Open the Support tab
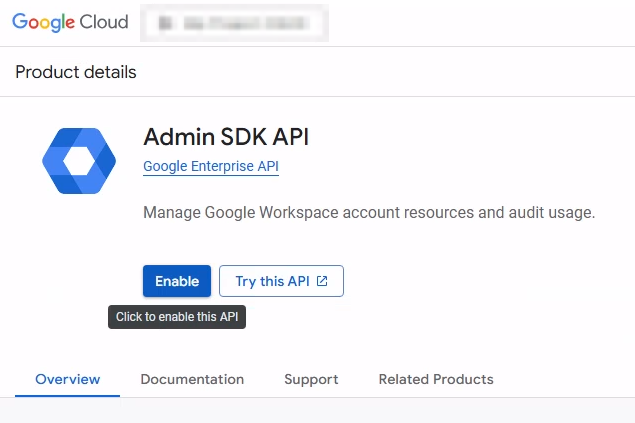The height and width of the screenshot is (423, 635). [311, 379]
